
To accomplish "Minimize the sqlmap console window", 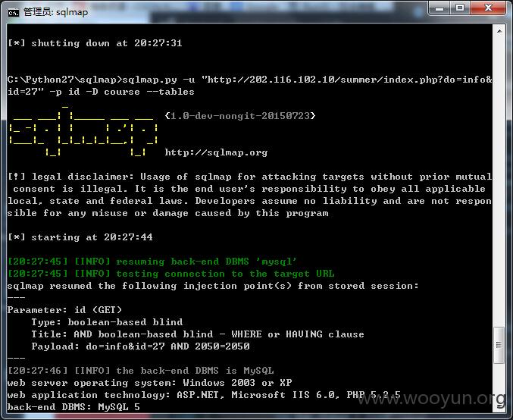I will click(x=439, y=8).
